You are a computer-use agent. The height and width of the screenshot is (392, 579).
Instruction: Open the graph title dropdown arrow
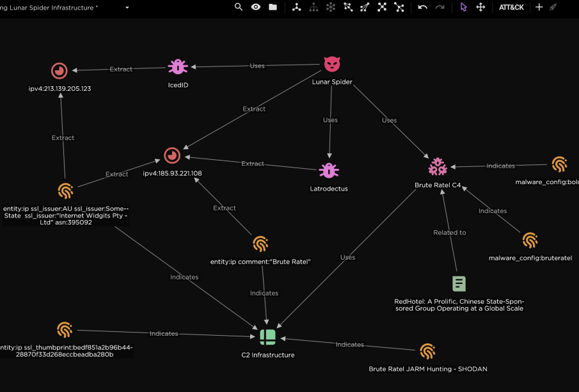click(127, 8)
